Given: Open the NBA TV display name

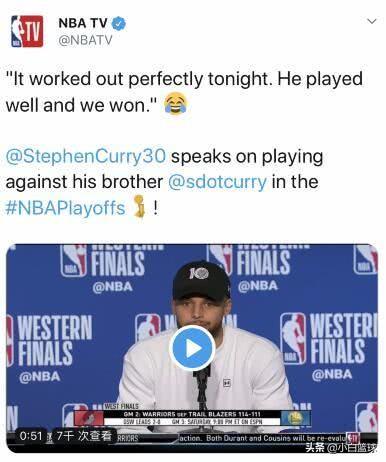Looking at the screenshot, I should point(83,23).
